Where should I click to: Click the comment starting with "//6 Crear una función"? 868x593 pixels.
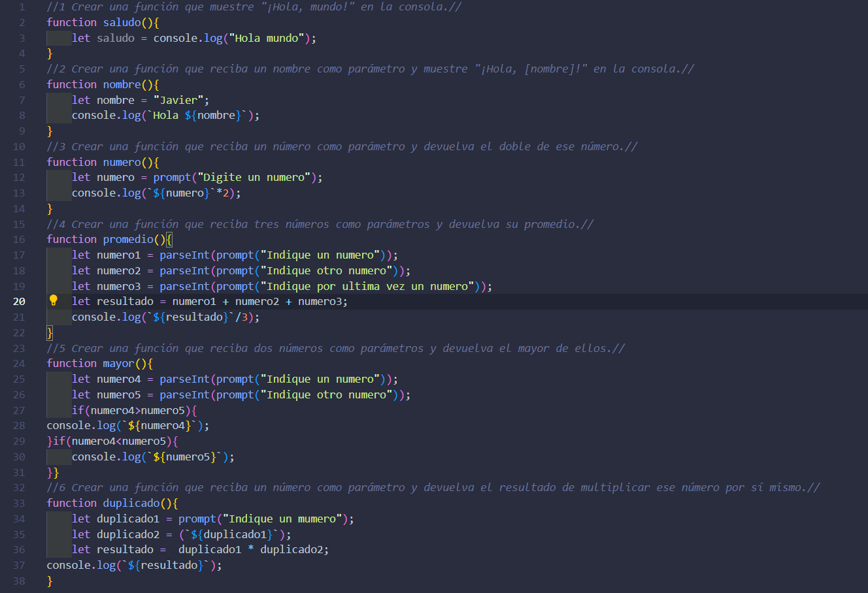click(433, 487)
